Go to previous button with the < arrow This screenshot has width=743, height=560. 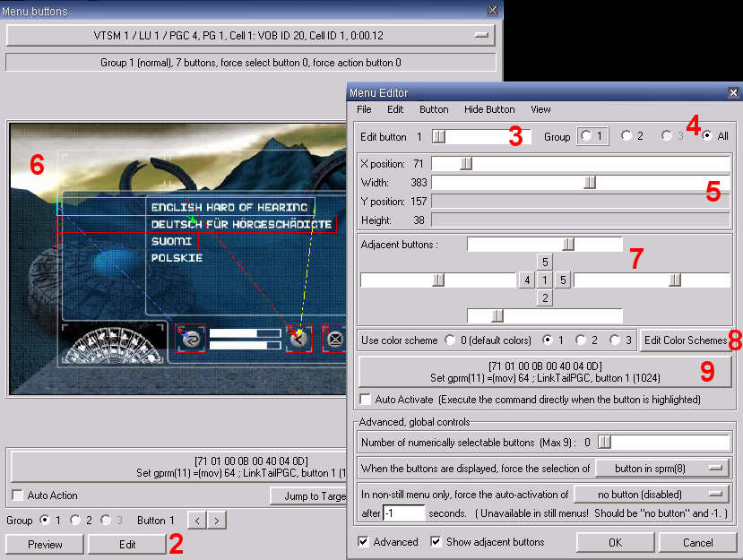197,521
